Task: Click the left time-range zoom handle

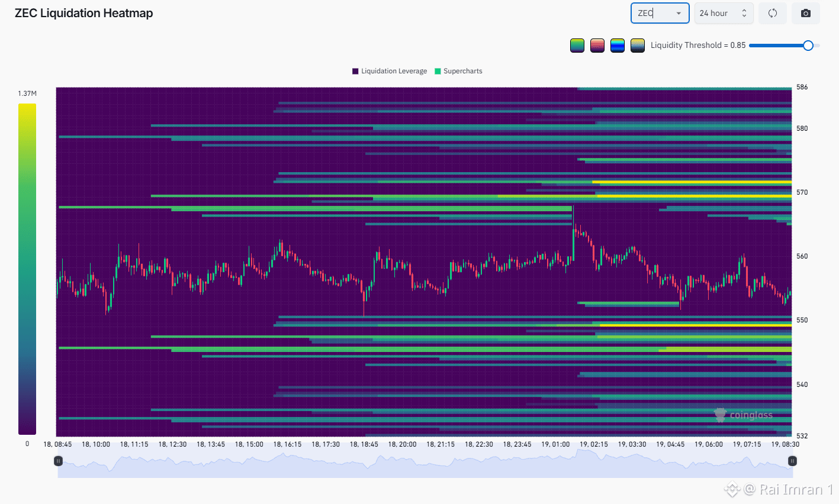Action: pos(58,461)
